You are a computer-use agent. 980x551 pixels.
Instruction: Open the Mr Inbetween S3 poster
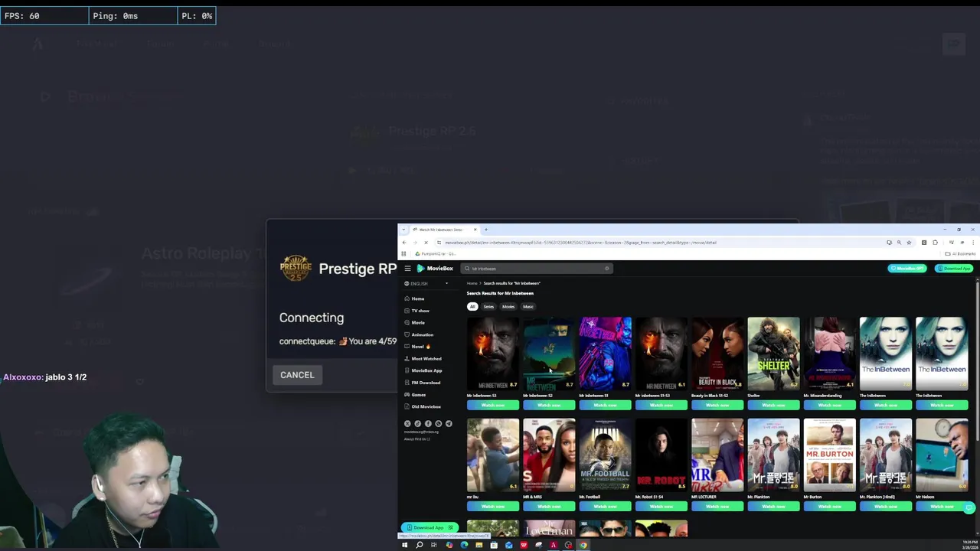[493, 354]
